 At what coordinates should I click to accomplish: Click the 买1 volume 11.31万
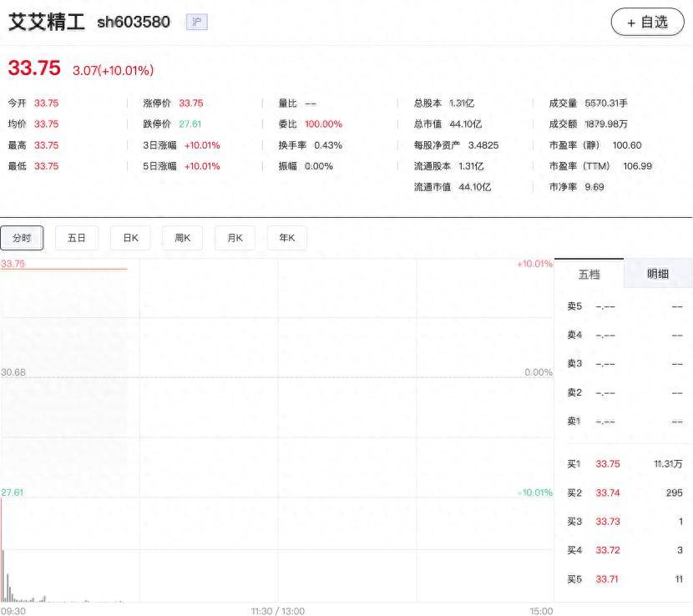(x=668, y=464)
